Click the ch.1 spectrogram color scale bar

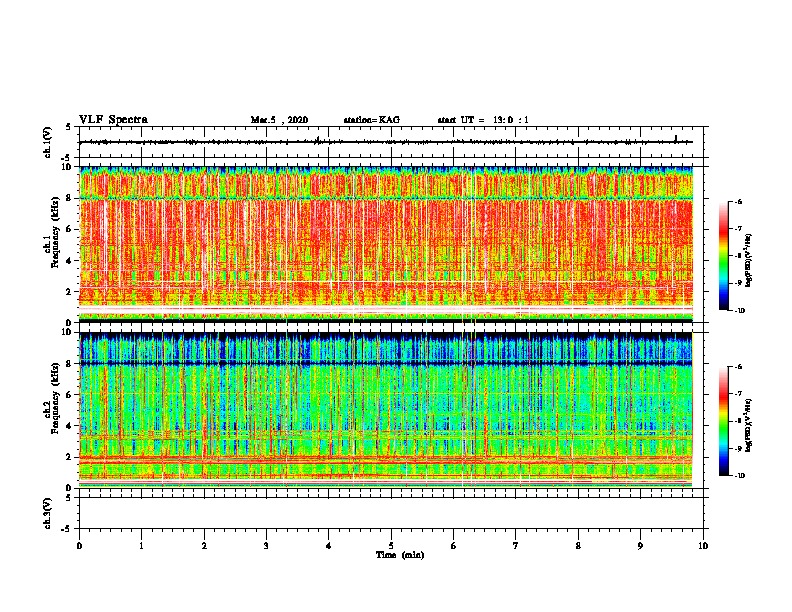click(x=723, y=256)
